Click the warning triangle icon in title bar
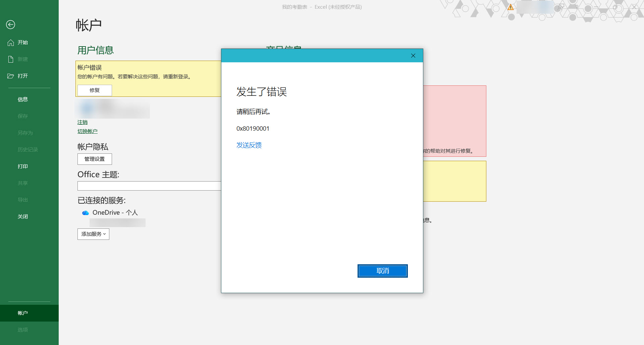 [511, 7]
